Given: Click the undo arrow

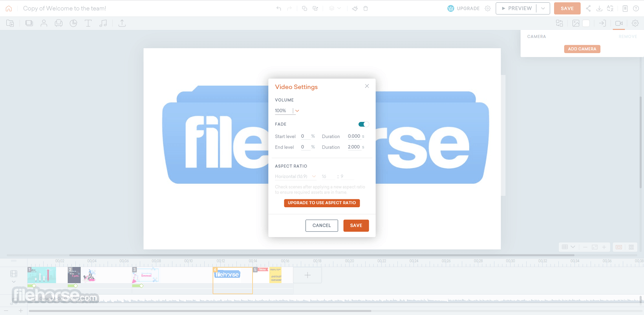Looking at the screenshot, I should tap(279, 8).
